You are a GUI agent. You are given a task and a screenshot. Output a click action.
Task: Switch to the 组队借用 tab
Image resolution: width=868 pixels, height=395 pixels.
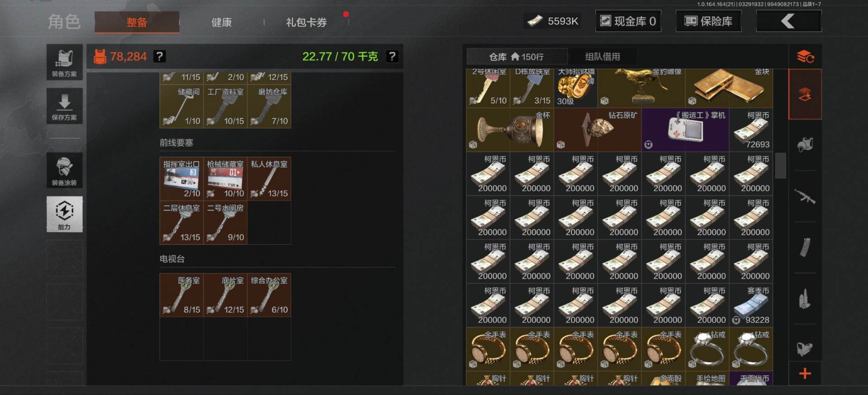point(602,57)
